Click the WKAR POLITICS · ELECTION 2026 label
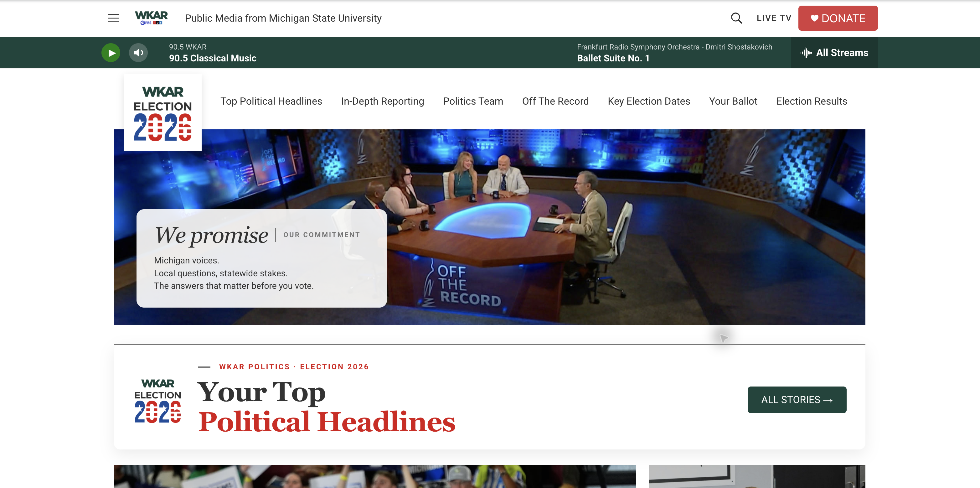 (x=294, y=366)
